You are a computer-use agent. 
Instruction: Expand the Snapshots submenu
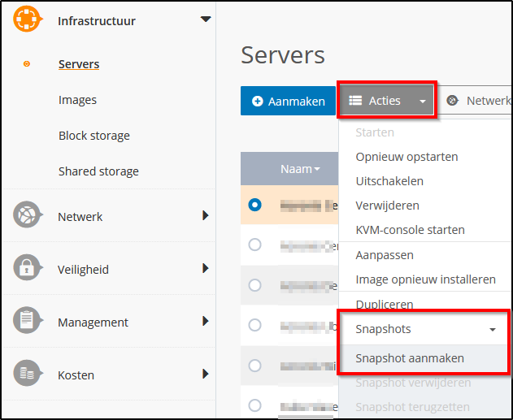[492, 330]
